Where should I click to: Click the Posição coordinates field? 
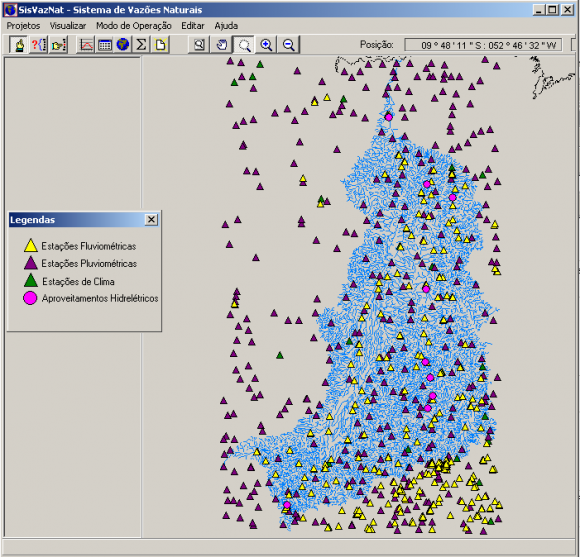(x=483, y=45)
